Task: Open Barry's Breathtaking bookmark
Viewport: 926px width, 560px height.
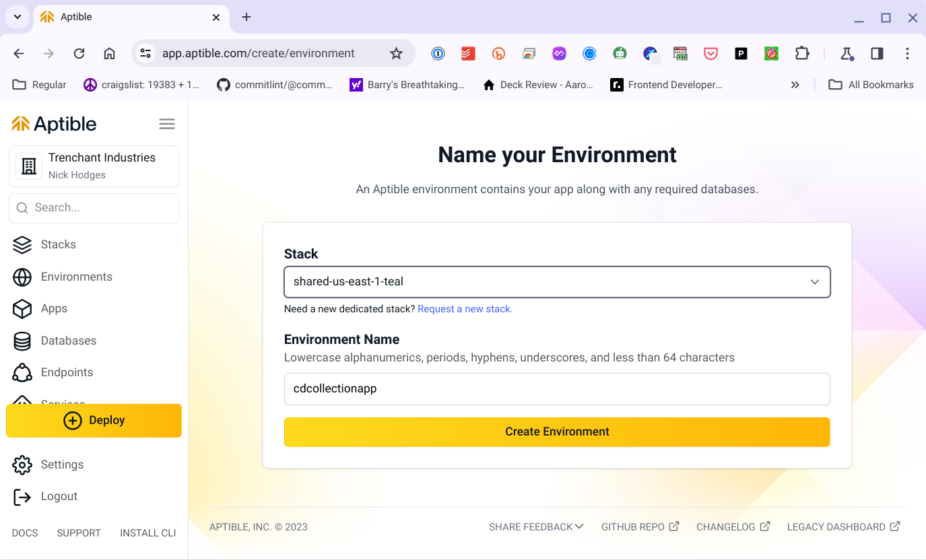Action: pyautogui.click(x=407, y=85)
